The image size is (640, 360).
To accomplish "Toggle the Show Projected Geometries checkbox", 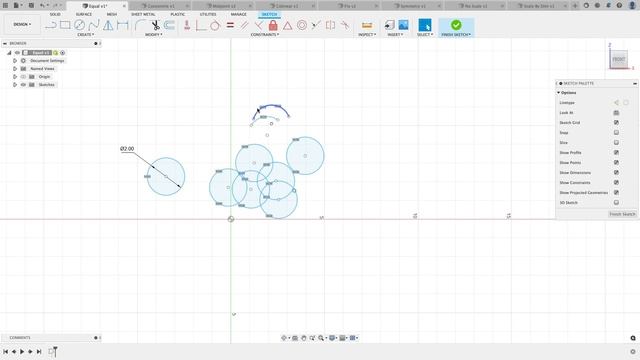I will [x=616, y=193].
